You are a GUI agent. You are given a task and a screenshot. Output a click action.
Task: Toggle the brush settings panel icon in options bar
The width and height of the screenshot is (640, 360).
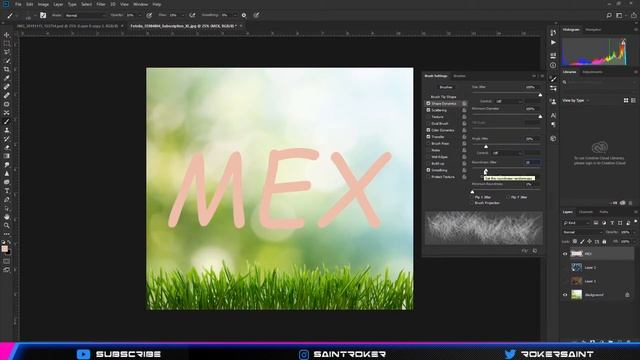[x=43, y=15]
